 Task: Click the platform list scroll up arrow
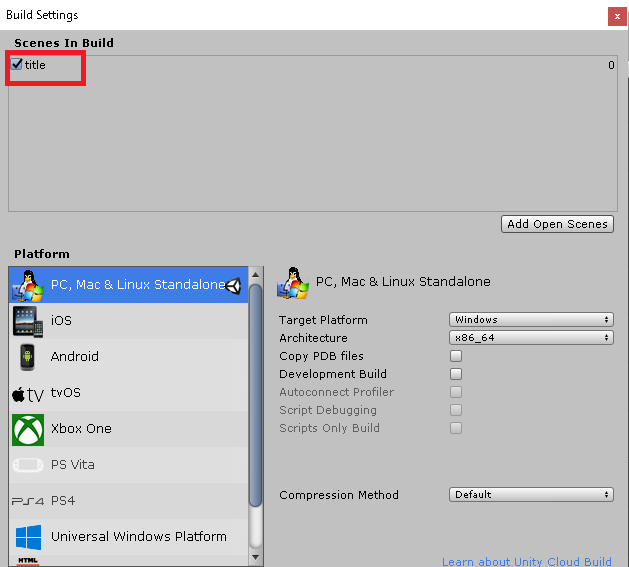coord(256,275)
